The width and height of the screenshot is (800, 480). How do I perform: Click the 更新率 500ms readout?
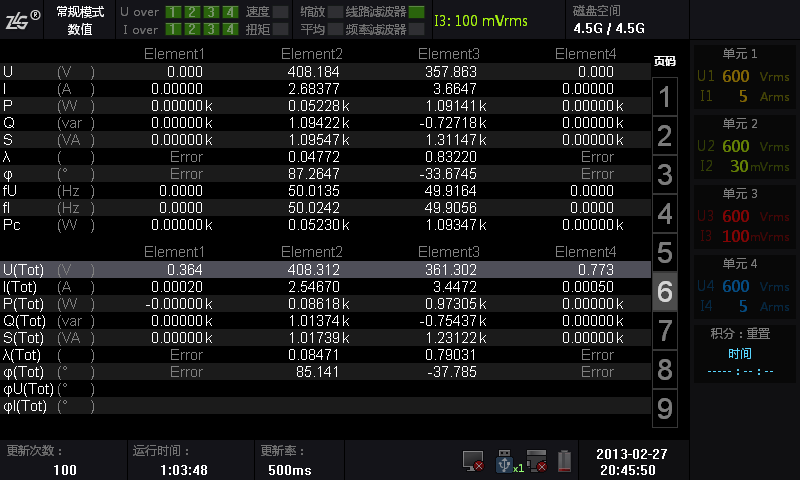290,470
